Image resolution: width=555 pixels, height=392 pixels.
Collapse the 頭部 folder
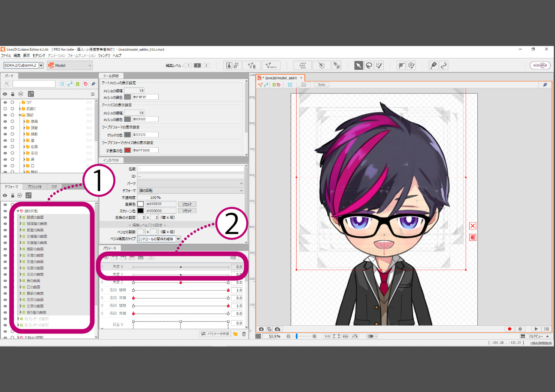(x=20, y=115)
